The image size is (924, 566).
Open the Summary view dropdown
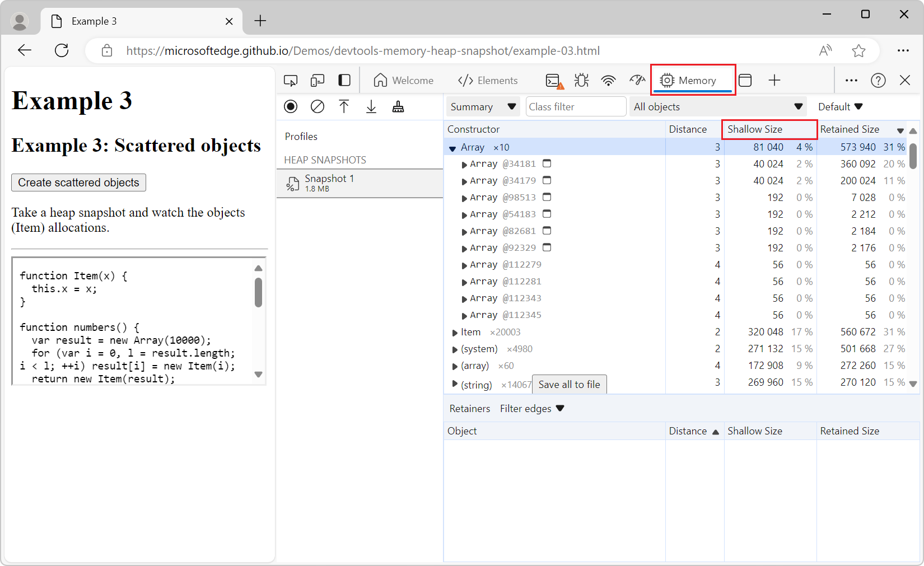point(482,106)
